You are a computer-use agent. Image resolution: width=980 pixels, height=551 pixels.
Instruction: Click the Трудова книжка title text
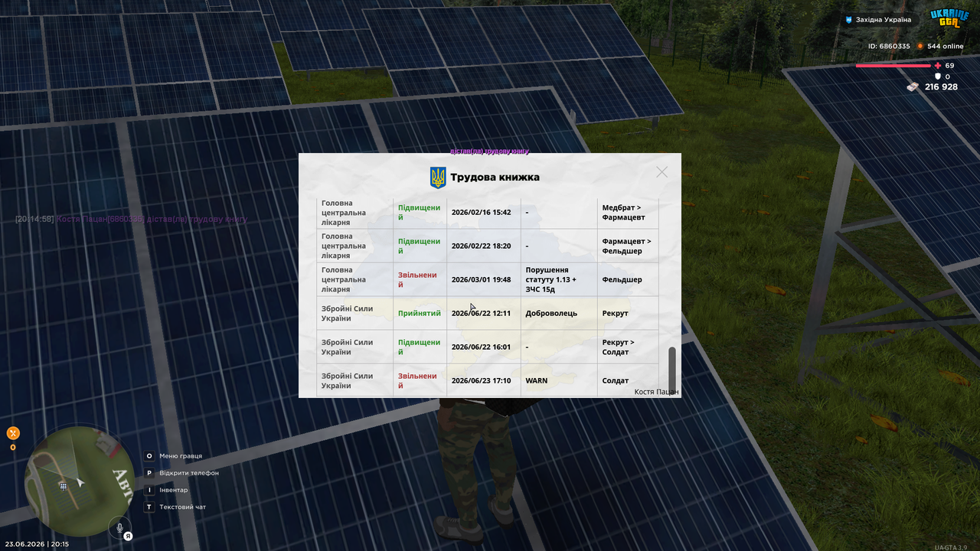495,177
